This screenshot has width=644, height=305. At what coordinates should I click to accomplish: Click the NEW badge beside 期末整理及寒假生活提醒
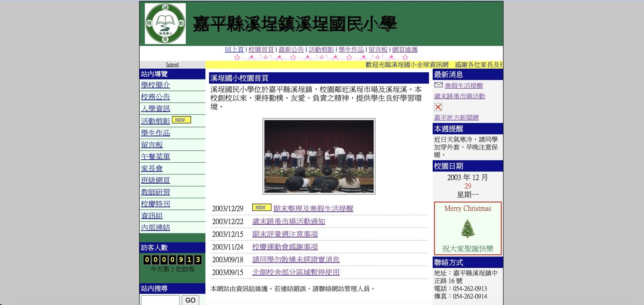[262, 207]
